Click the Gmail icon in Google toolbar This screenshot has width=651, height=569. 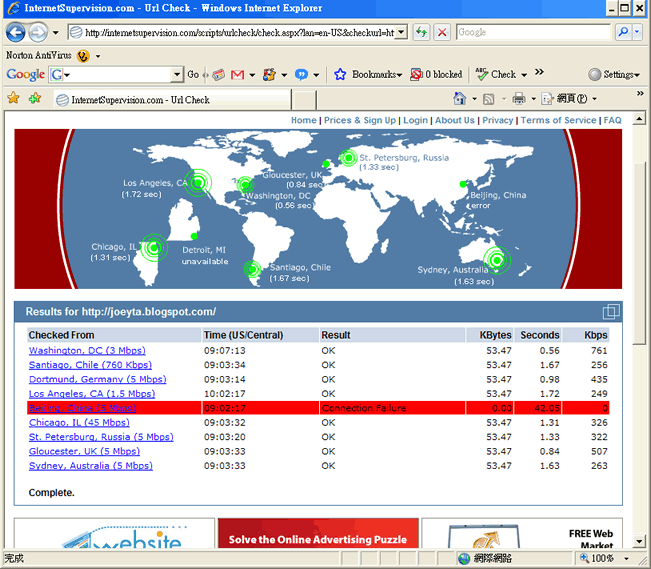(237, 75)
